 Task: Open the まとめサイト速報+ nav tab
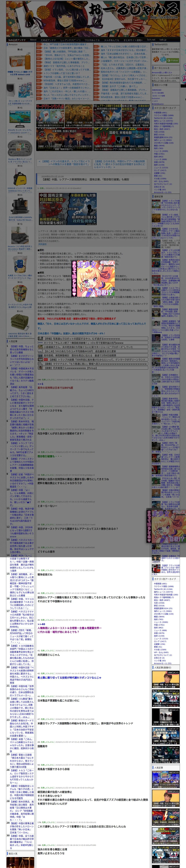pyautogui.click(x=133, y=40)
